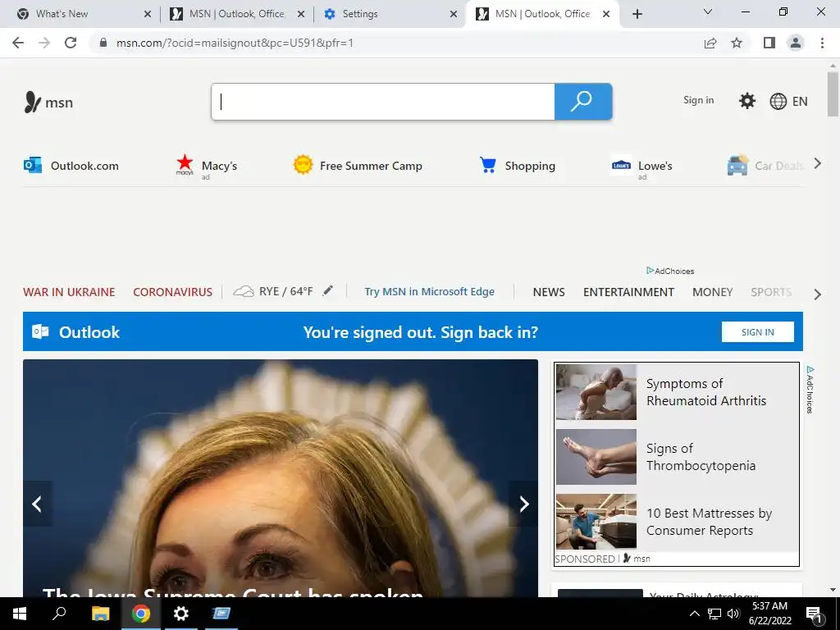Bookmark this page with star icon
This screenshot has width=840, height=630.
click(x=737, y=43)
